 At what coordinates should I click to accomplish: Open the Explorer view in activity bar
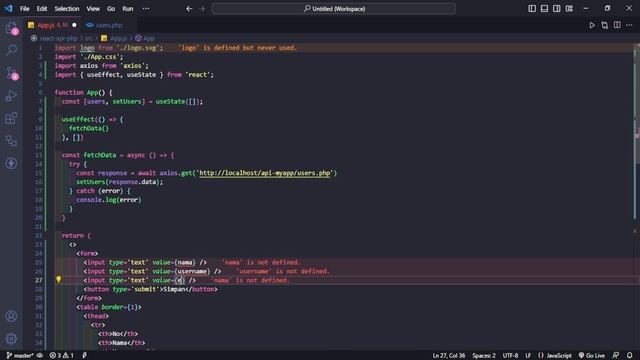pyautogui.click(x=11, y=28)
